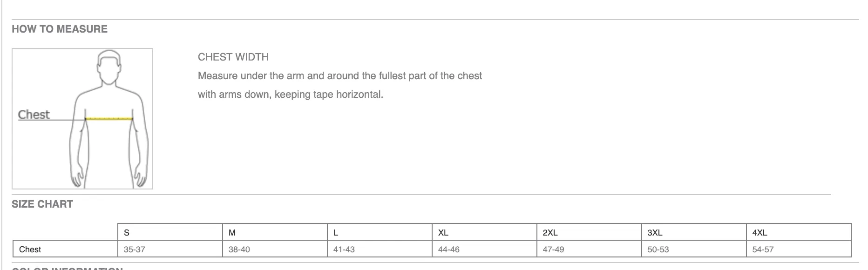Viewport: 868px width, 270px height.
Task: Click the 38-40 chest measurement cell
Action: pos(275,249)
